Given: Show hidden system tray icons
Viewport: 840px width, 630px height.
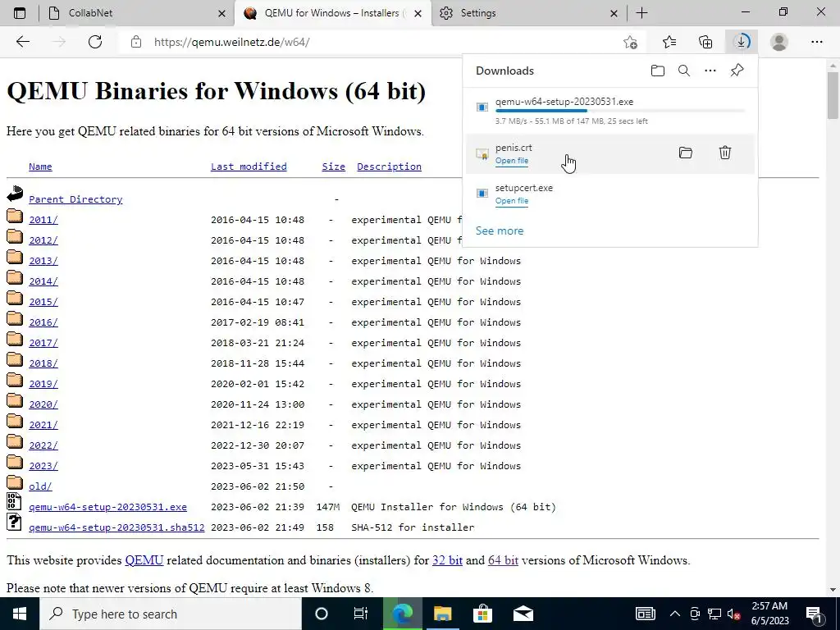Looking at the screenshot, I should [x=675, y=614].
